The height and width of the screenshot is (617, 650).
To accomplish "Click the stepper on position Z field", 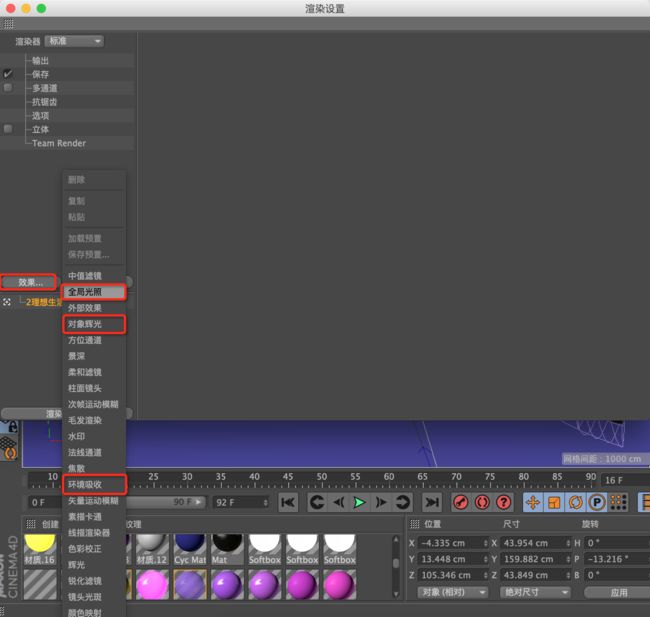I will click(485, 575).
